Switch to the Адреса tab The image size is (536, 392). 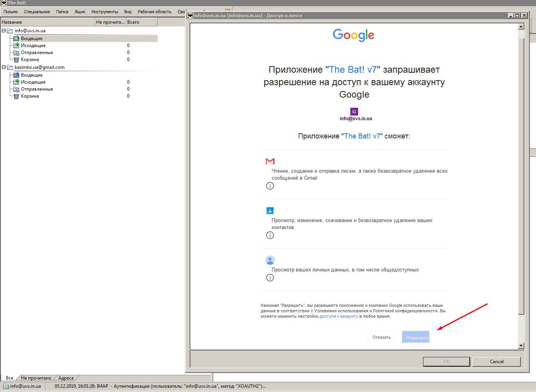pos(66,378)
